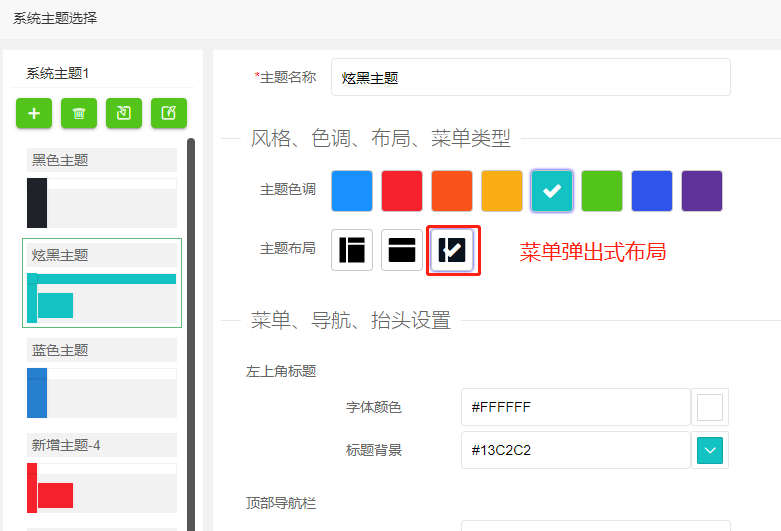This screenshot has width=781, height=531.
Task: Select the 蓝色主题 theme in list
Action: (x=102, y=378)
